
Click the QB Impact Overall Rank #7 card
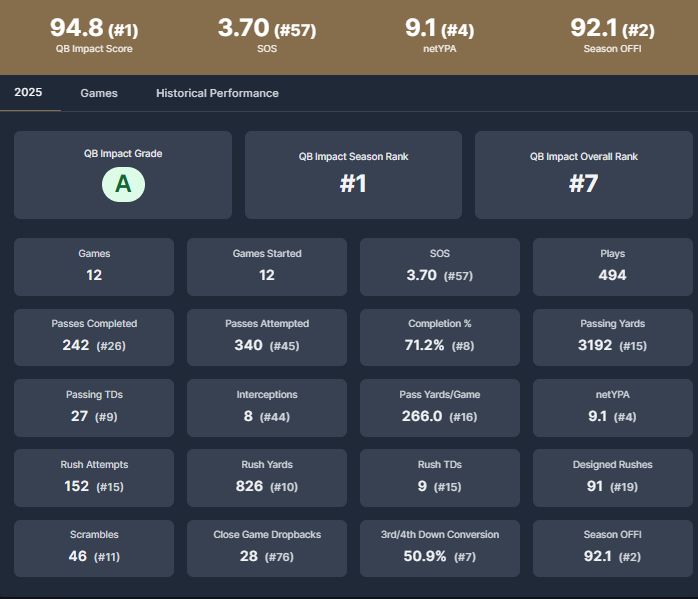[583, 175]
